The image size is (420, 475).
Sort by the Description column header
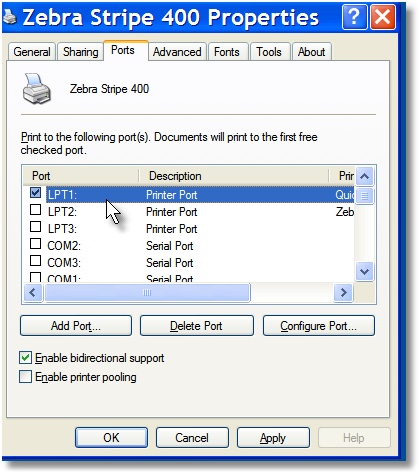pyautogui.click(x=234, y=176)
